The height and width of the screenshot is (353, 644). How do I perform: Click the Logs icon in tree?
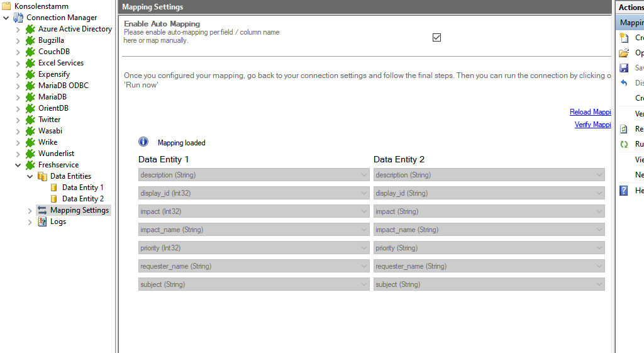42,221
